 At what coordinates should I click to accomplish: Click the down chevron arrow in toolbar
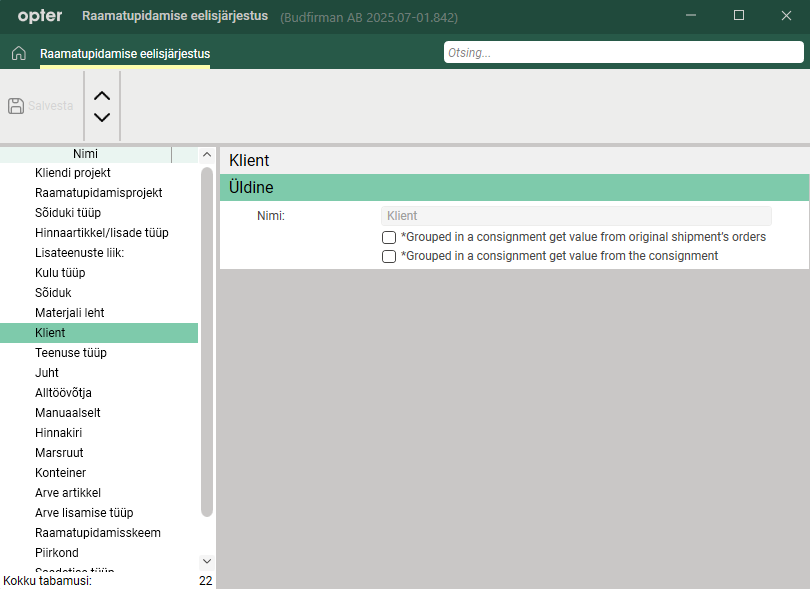(101, 117)
